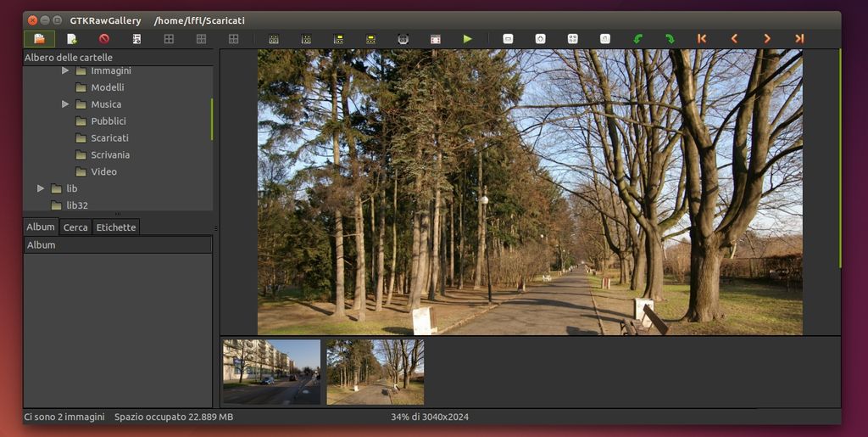Expand the Immagini folder in the tree

click(65, 71)
